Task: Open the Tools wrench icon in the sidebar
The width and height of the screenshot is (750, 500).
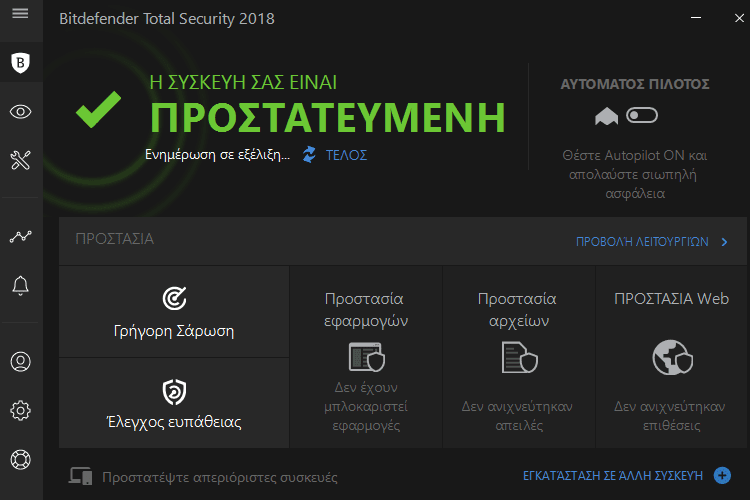Action: coord(21,160)
